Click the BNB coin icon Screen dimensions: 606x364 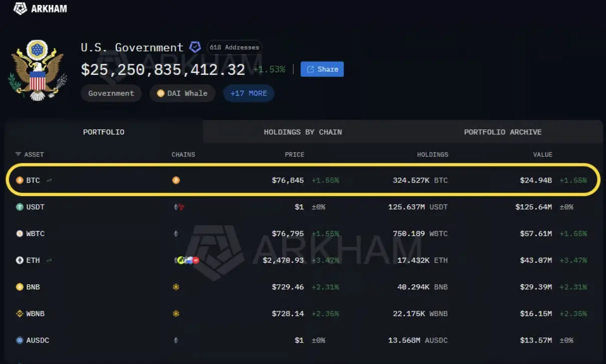pos(20,287)
